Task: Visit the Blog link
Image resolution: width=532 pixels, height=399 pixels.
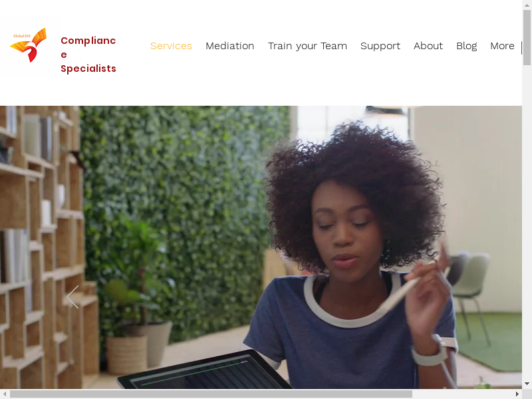Action: [467, 46]
